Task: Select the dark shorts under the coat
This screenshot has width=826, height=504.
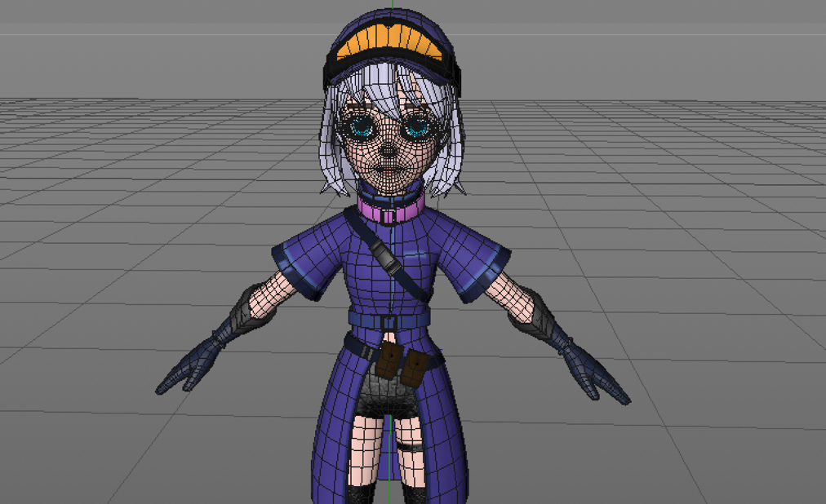Action: (390, 392)
